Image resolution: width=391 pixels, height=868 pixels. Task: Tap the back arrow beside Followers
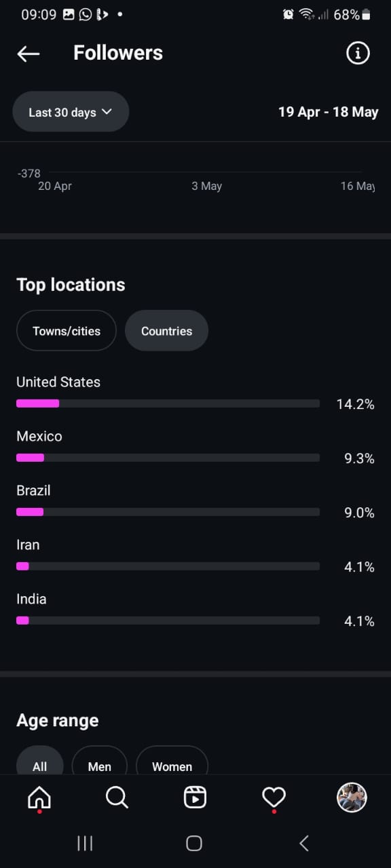point(29,54)
